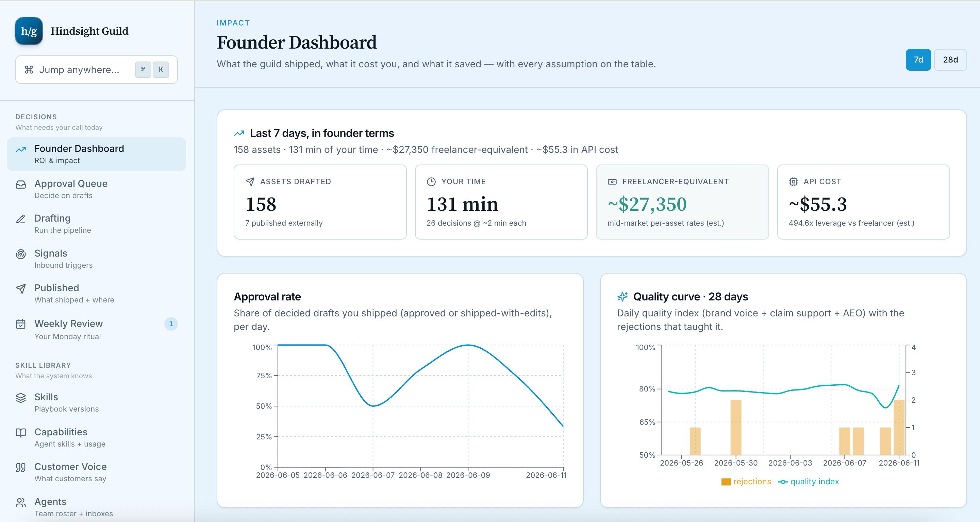Open Capabilities book icon
Image resolution: width=980 pixels, height=522 pixels.
pyautogui.click(x=21, y=433)
